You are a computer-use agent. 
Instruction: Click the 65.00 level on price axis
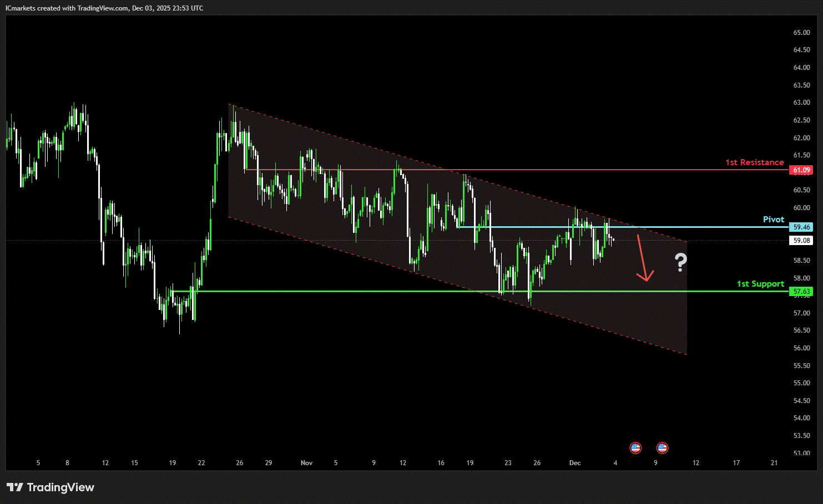(801, 33)
